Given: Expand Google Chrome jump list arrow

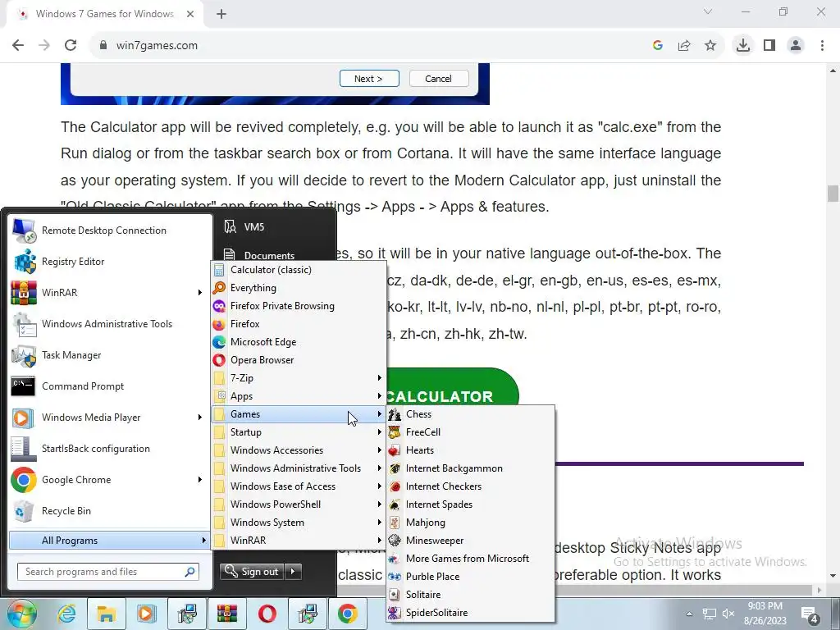Looking at the screenshot, I should tap(200, 479).
